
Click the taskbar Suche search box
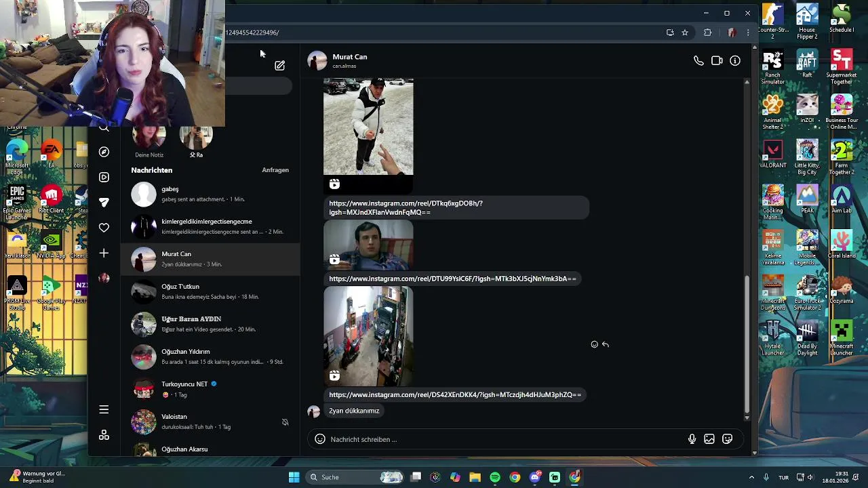click(x=355, y=477)
